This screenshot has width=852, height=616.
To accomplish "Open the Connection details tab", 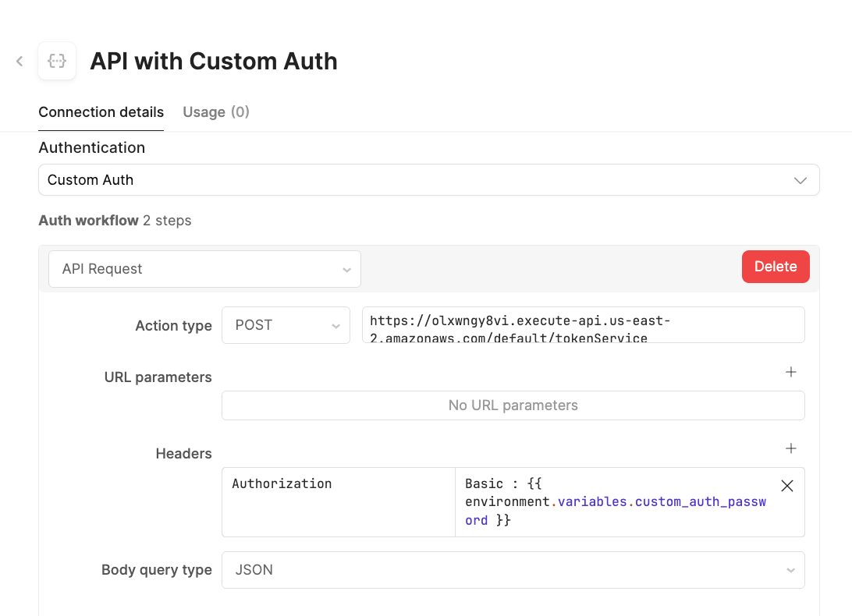I will pos(101,112).
